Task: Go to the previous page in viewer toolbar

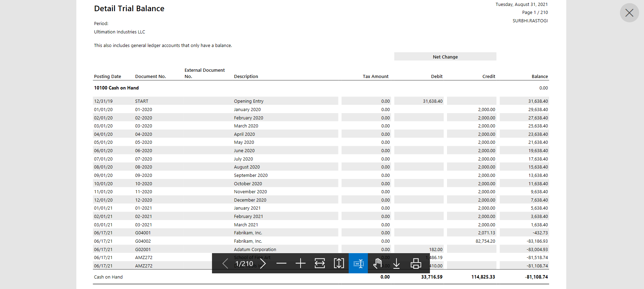Action: 225,264
